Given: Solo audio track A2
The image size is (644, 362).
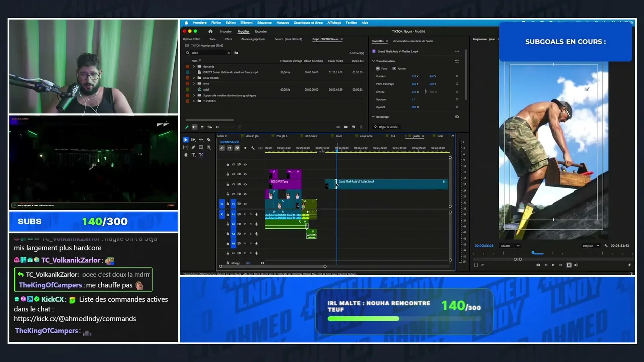Looking at the screenshot, I should (x=251, y=224).
